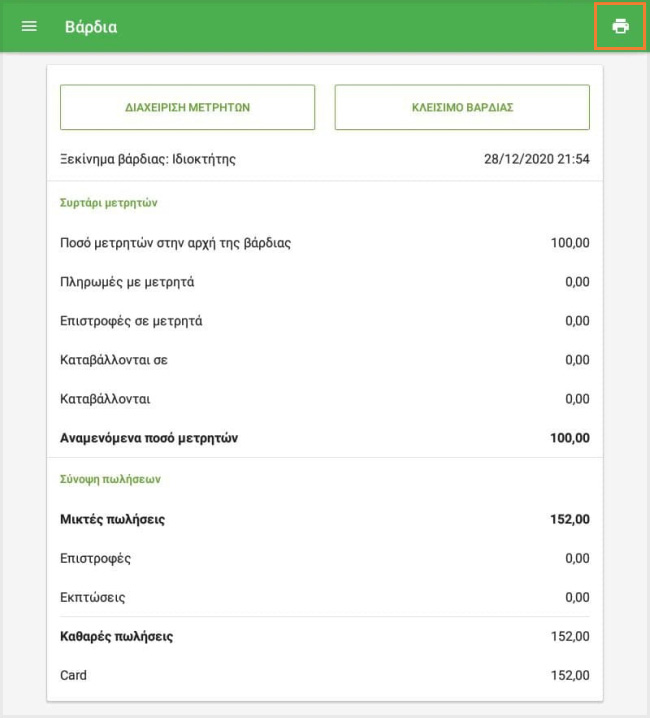Click the 100,00 starting cash amount value
Image resolution: width=650 pixels, height=718 pixels.
tap(570, 243)
